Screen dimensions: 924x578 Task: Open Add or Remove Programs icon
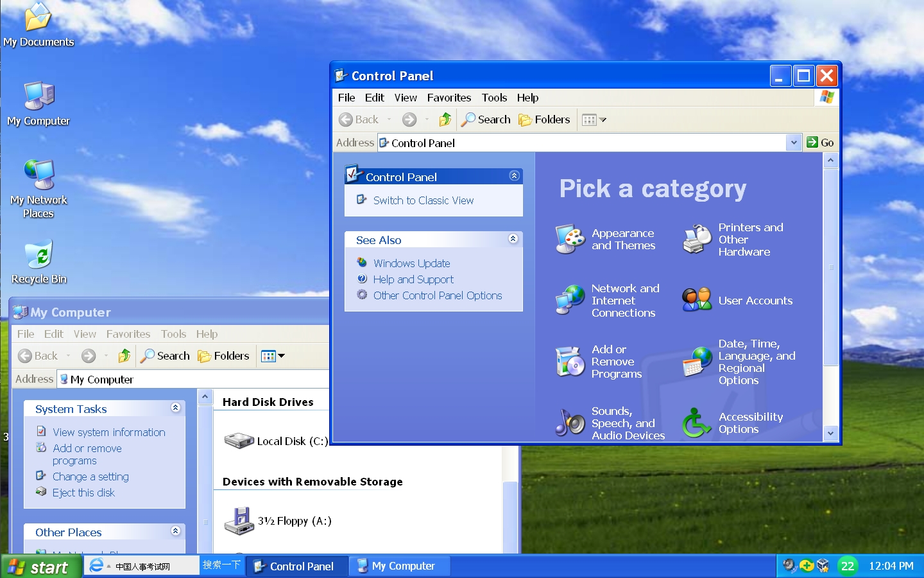[x=570, y=361]
